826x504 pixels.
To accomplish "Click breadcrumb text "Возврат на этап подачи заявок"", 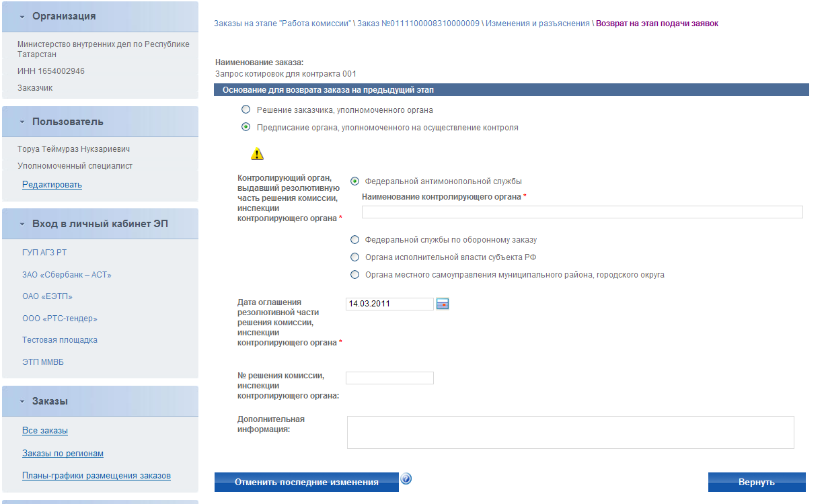I will [657, 24].
